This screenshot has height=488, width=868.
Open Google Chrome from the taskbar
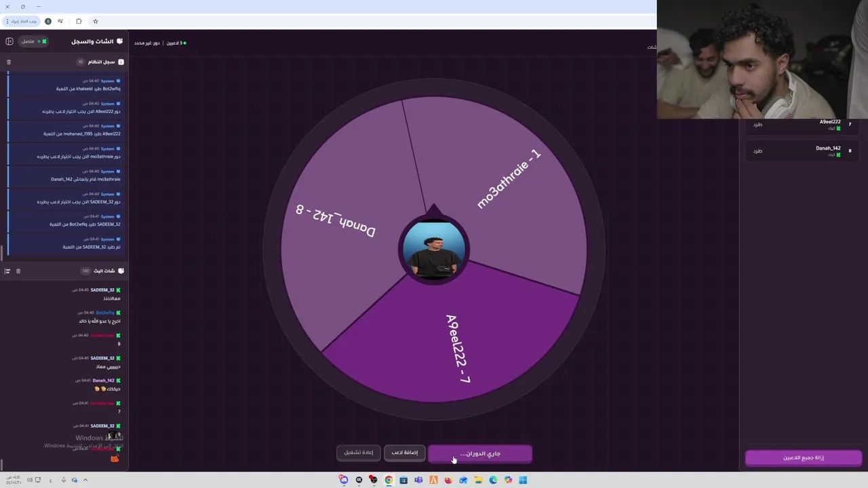pyautogui.click(x=389, y=480)
